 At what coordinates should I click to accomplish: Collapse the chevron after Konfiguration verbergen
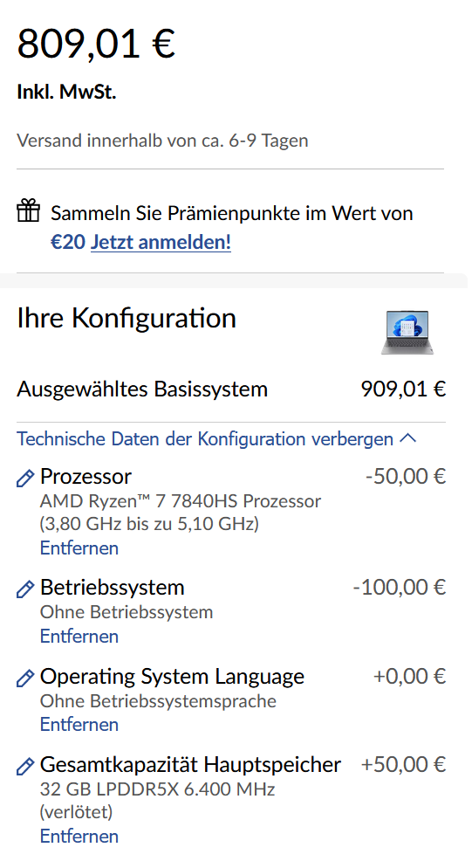point(407,438)
